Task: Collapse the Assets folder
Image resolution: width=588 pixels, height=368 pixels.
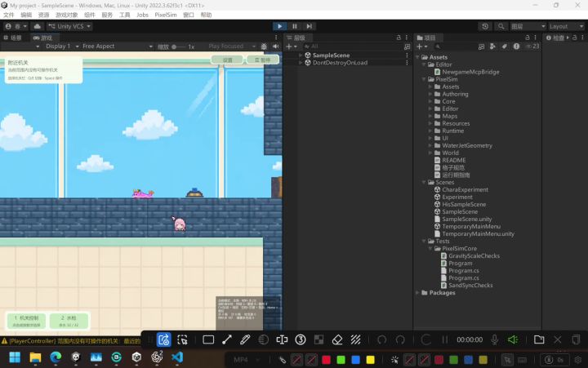Action: pos(417,57)
